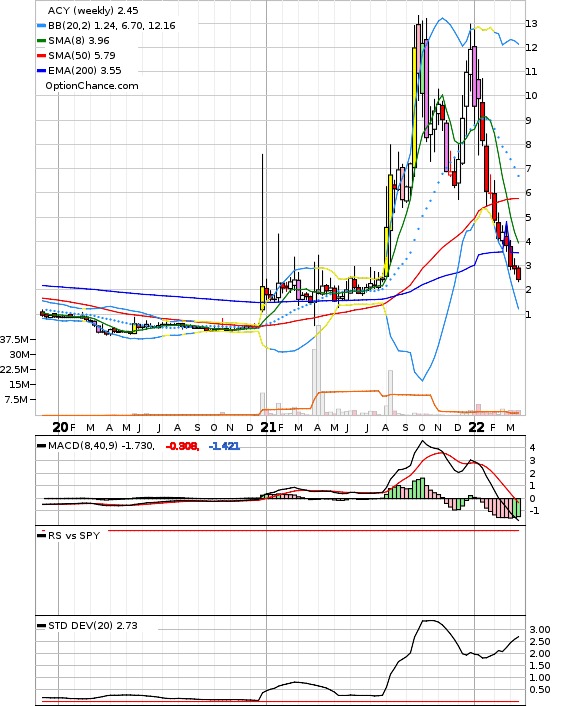Click the SMA(50) 5.79 legend text
Screen dimensions: 566x706
(x=82, y=55)
